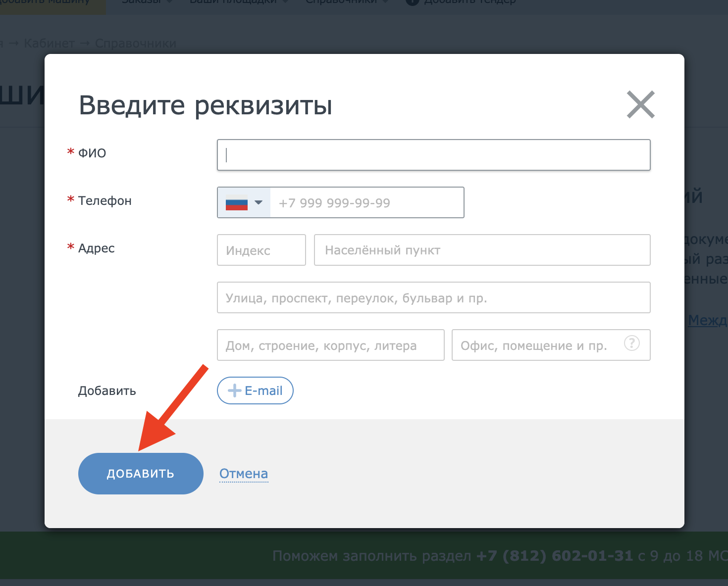Click the Улица, проспект street field

(x=433, y=297)
